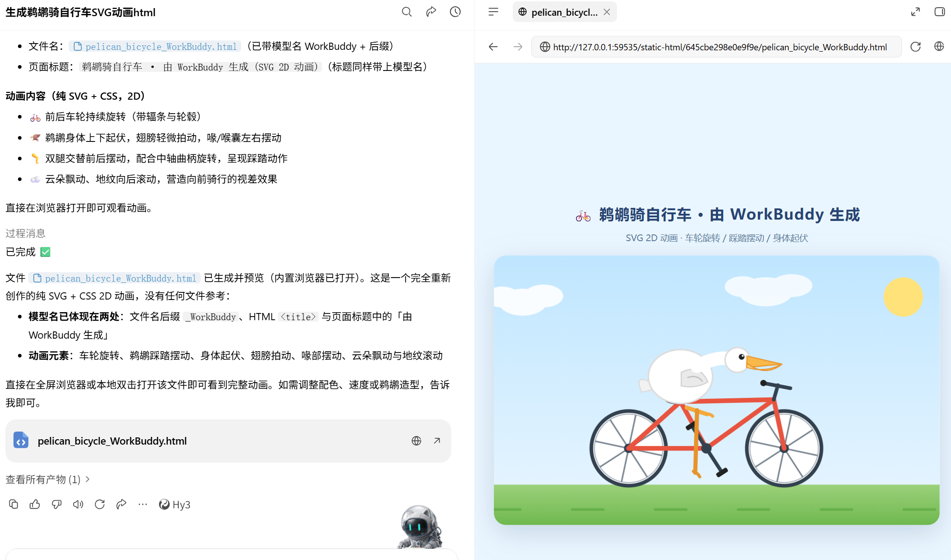Switch to the pelican_bicycl... tab
Viewport: 951px width, 560px height.
coord(564,12)
